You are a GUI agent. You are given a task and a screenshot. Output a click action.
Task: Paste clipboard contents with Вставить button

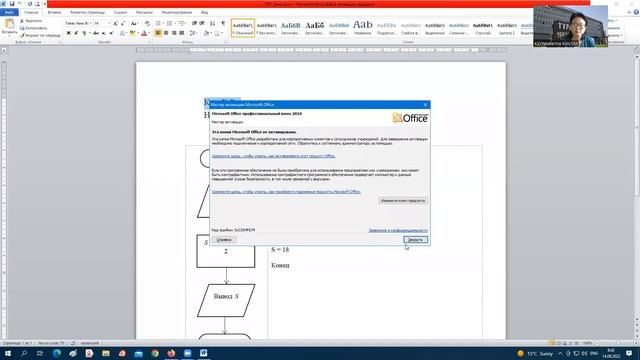click(x=9, y=27)
